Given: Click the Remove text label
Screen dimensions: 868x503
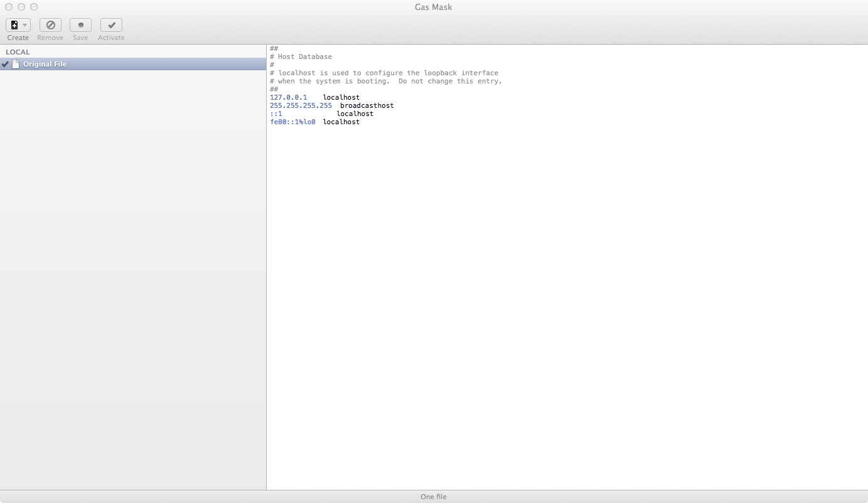Looking at the screenshot, I should pos(50,38).
